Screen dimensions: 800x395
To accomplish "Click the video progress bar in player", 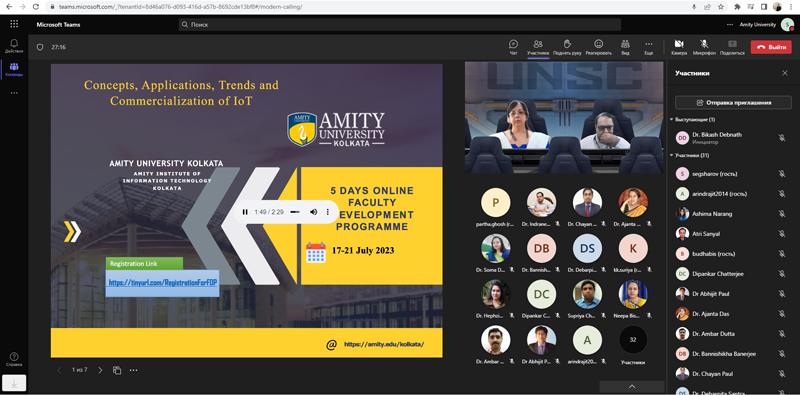I will [x=294, y=212].
